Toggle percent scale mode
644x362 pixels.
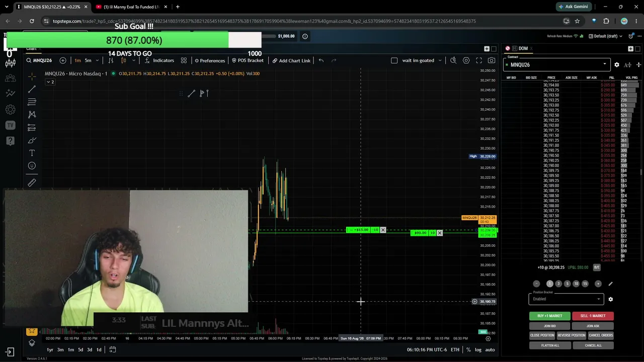(468, 349)
